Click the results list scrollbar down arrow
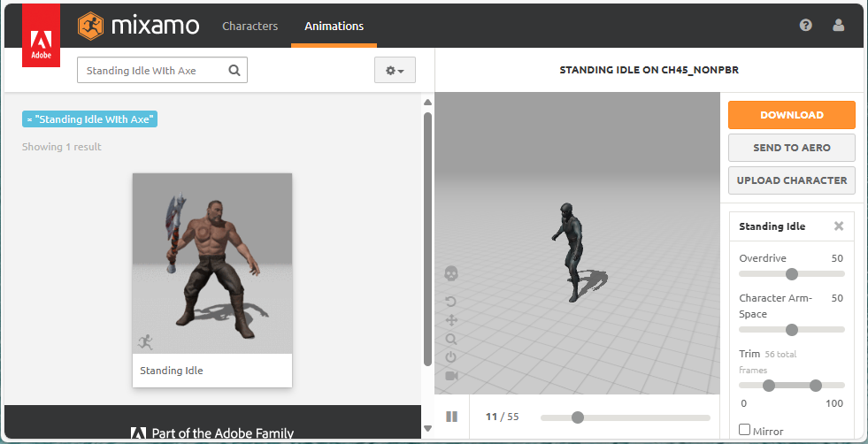The height and width of the screenshot is (444, 868). pos(427,428)
